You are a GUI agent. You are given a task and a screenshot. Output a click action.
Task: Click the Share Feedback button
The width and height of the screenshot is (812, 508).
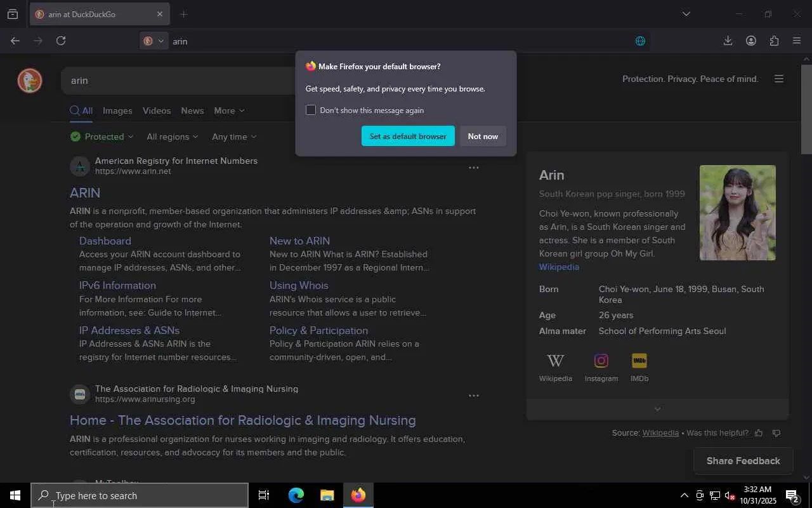[x=743, y=461]
